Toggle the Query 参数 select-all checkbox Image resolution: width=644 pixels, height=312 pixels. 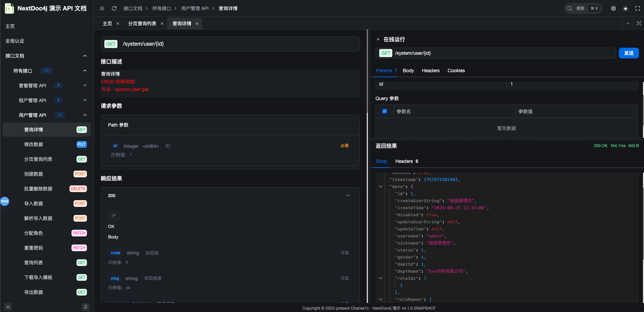coord(385,111)
